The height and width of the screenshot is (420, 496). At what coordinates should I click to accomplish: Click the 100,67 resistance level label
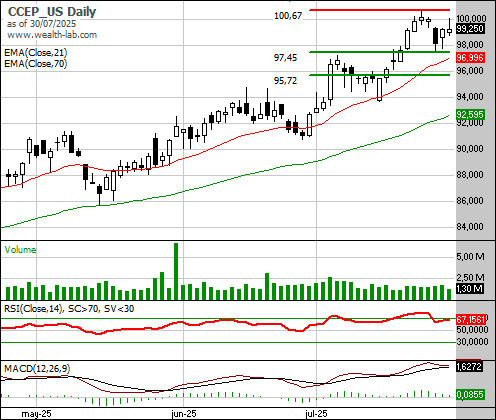click(288, 16)
